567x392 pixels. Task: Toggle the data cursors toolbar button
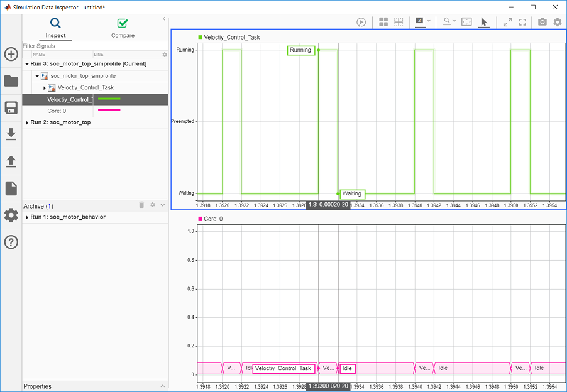[x=419, y=22]
